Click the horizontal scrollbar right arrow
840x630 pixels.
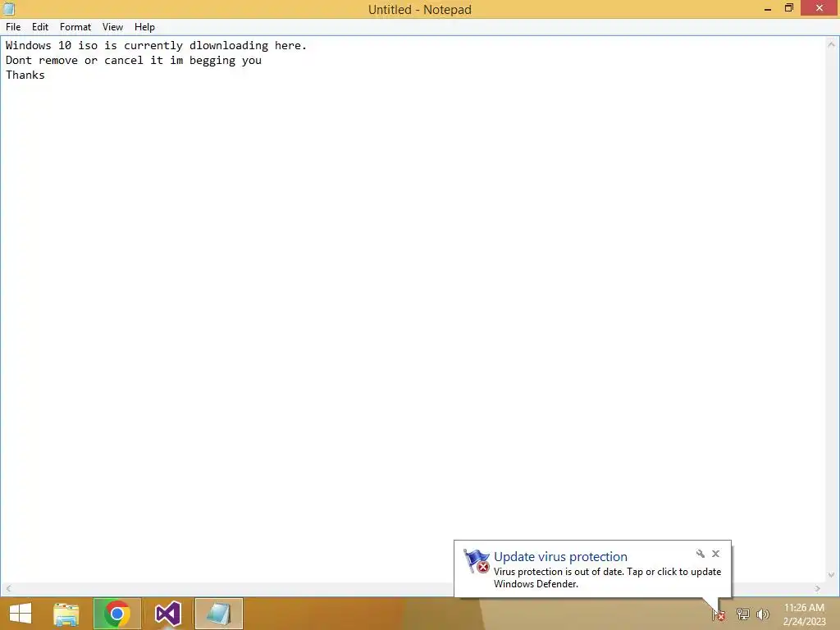(x=818, y=588)
